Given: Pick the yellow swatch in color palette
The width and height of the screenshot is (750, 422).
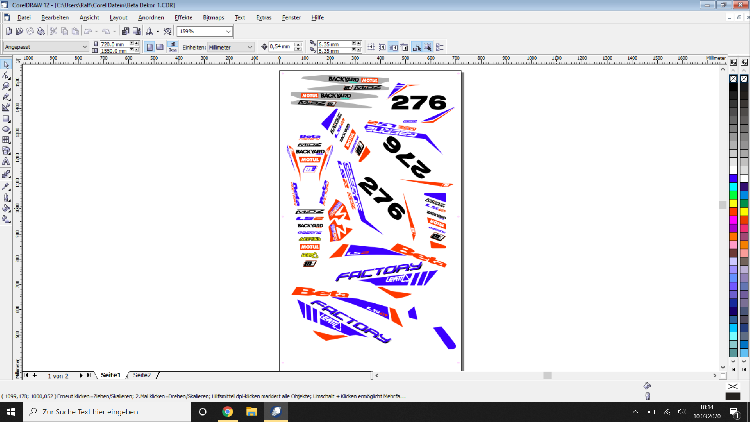Looking at the screenshot, I should click(x=733, y=203).
